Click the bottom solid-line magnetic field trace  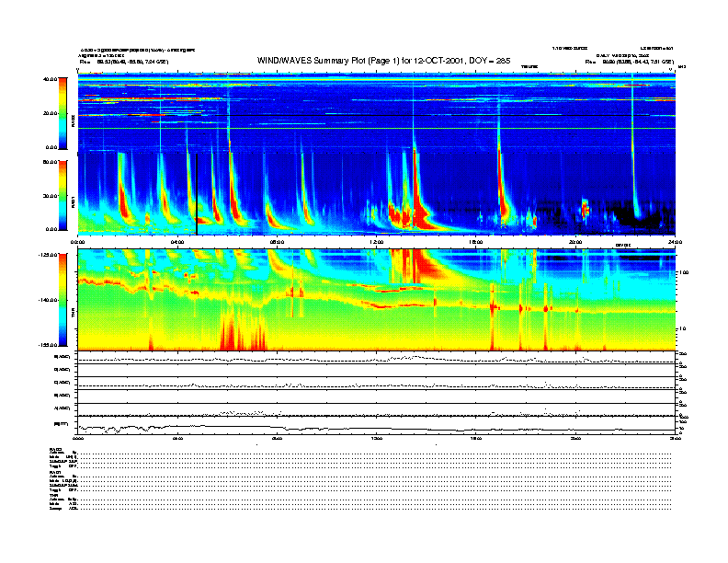coord(377,427)
